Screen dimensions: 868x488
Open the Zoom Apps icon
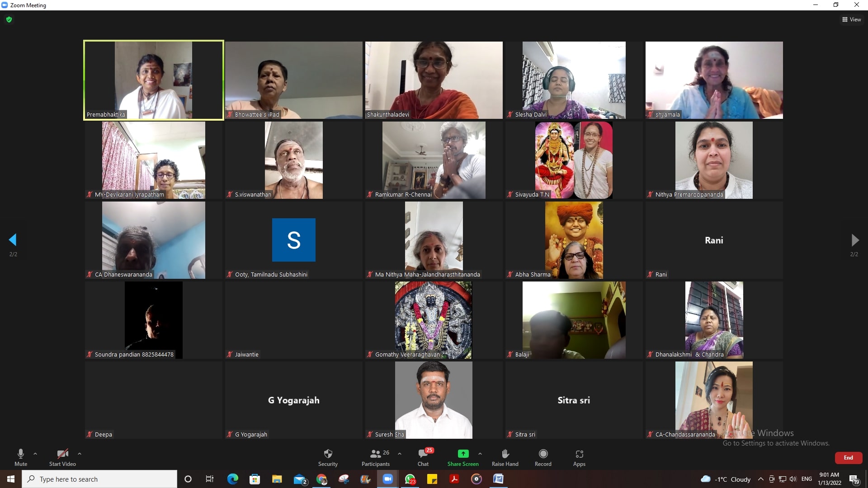pyautogui.click(x=579, y=454)
